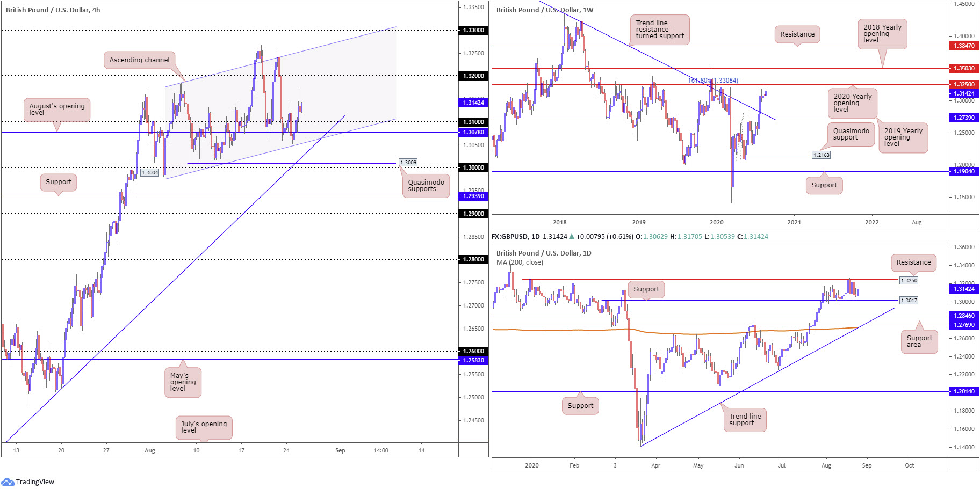This screenshot has height=489, width=980.
Task: Click the 'Support area' callout
Action: tap(919, 341)
